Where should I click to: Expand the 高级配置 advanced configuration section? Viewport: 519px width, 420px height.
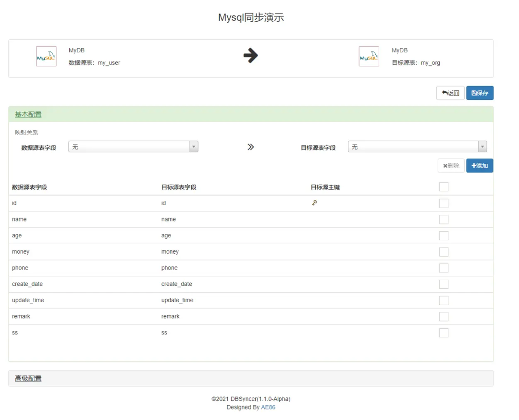28,379
